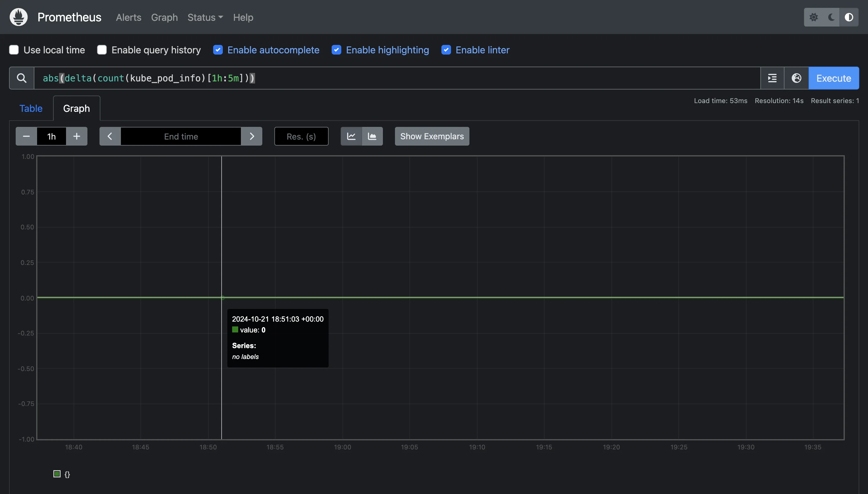
Task: Click the Load time: 53ms text
Action: [x=720, y=101]
